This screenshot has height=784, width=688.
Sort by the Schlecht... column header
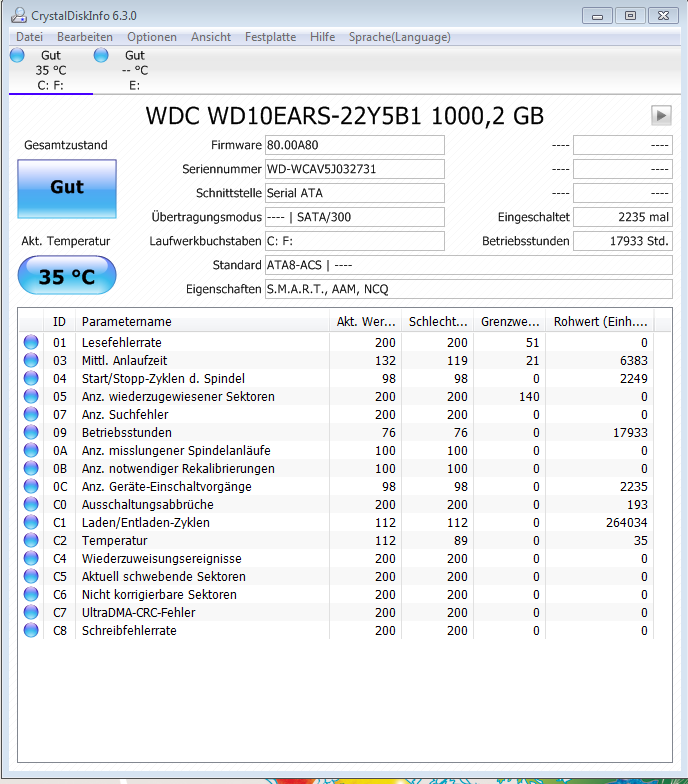(438, 322)
